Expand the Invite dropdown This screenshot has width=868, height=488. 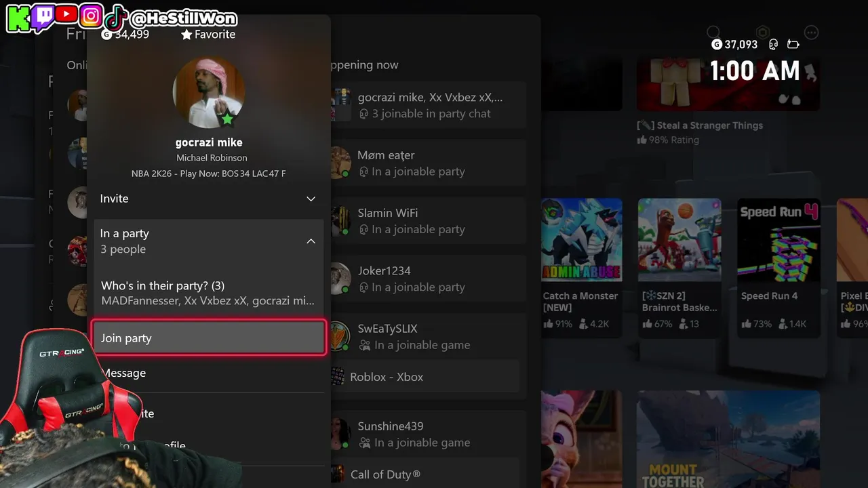coord(208,199)
